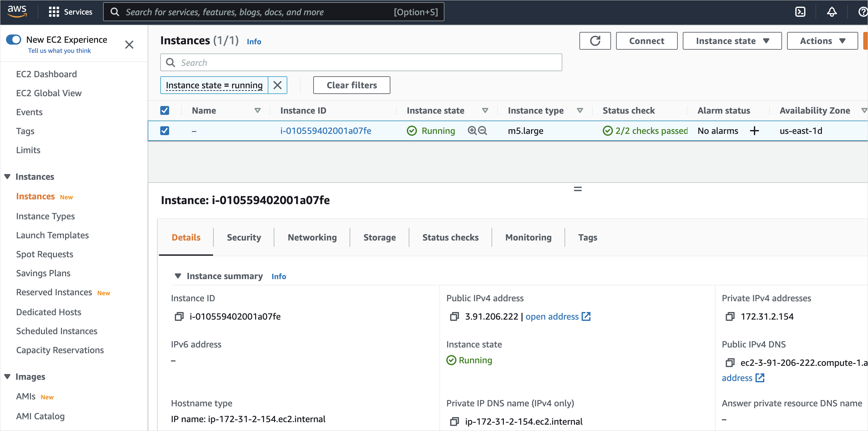Open the CloudShell terminal icon
The width and height of the screenshot is (868, 431).
[800, 12]
